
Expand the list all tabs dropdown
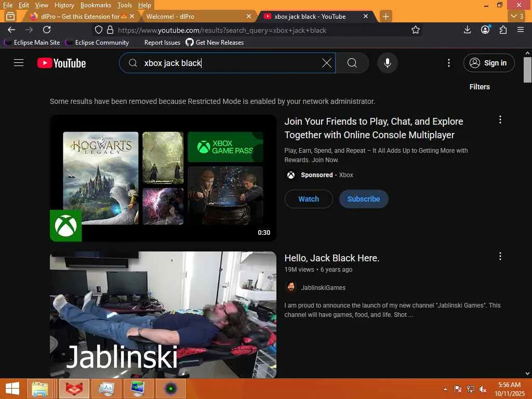coord(517,16)
